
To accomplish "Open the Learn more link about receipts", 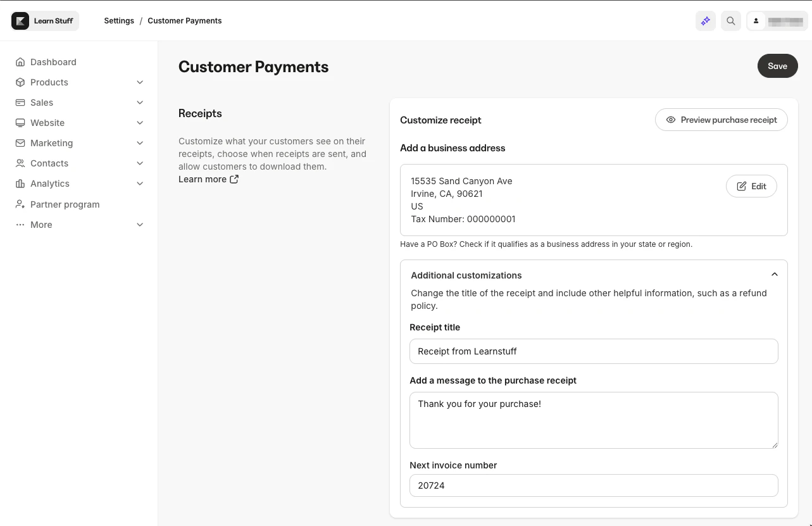I will point(204,178).
